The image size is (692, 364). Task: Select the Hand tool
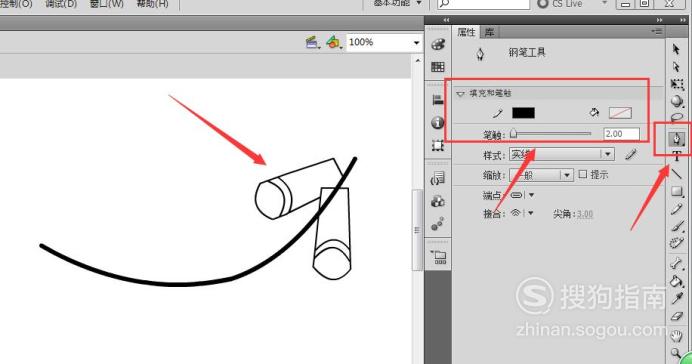point(677,337)
